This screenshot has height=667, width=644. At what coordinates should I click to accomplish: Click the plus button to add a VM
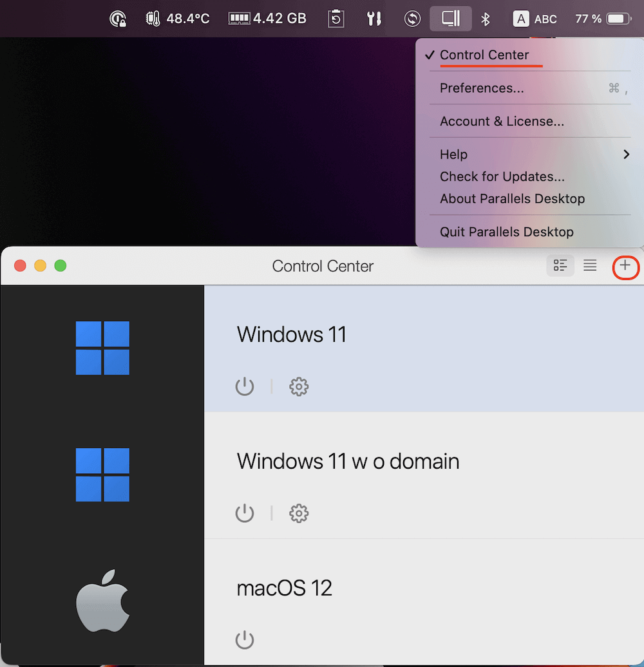625,265
